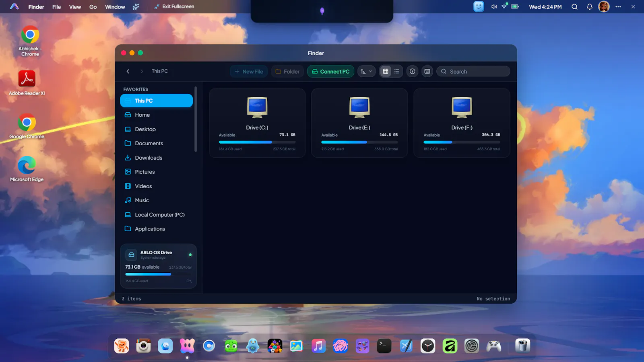
Task: Open the File menu
Action: click(x=56, y=7)
